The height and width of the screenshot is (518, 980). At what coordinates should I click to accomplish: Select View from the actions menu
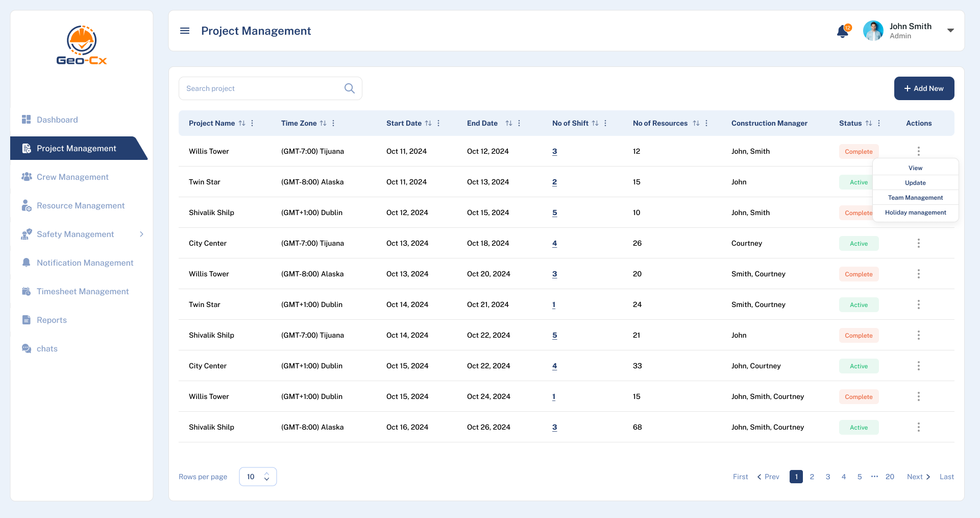(915, 168)
